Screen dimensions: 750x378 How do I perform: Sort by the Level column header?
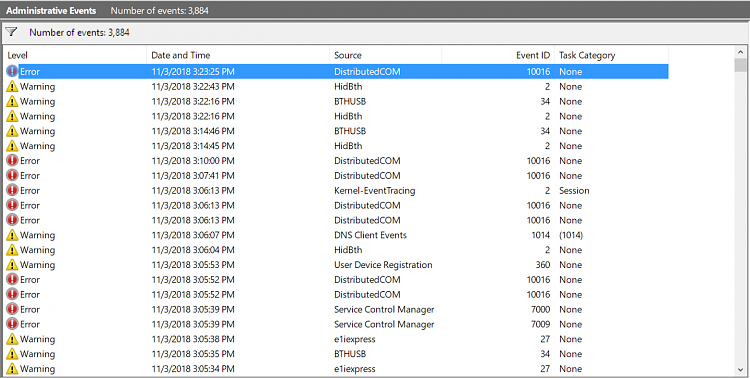click(x=75, y=55)
